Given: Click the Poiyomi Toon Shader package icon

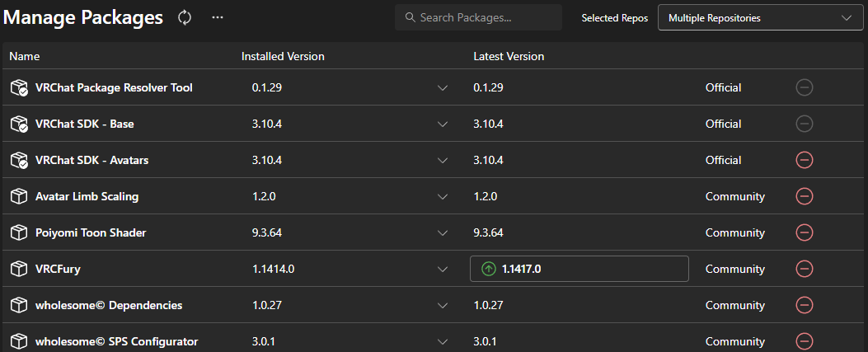Looking at the screenshot, I should point(20,232).
